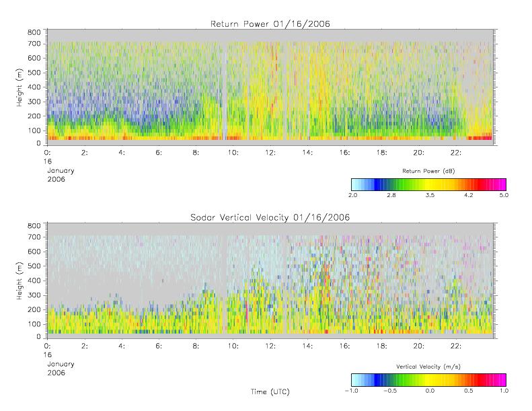Select the Vertical Velocity color scale bar
Image resolution: width=532 pixels, height=411 pixels.
pos(429,380)
